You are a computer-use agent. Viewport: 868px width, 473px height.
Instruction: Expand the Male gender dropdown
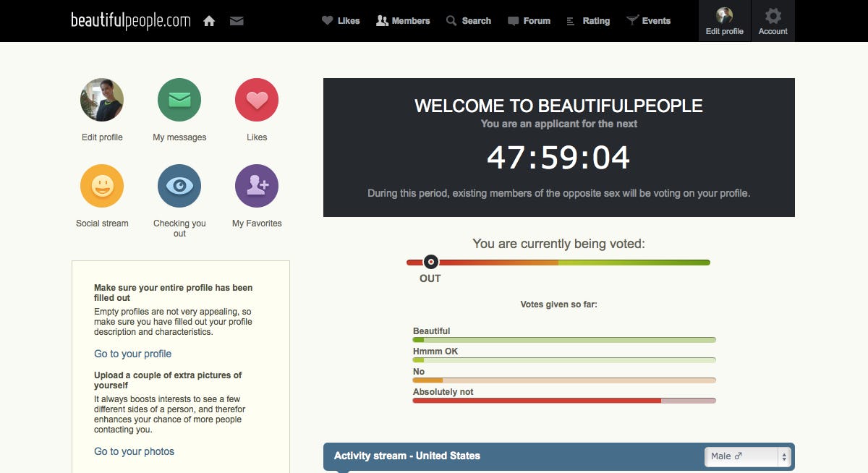[x=748, y=456]
